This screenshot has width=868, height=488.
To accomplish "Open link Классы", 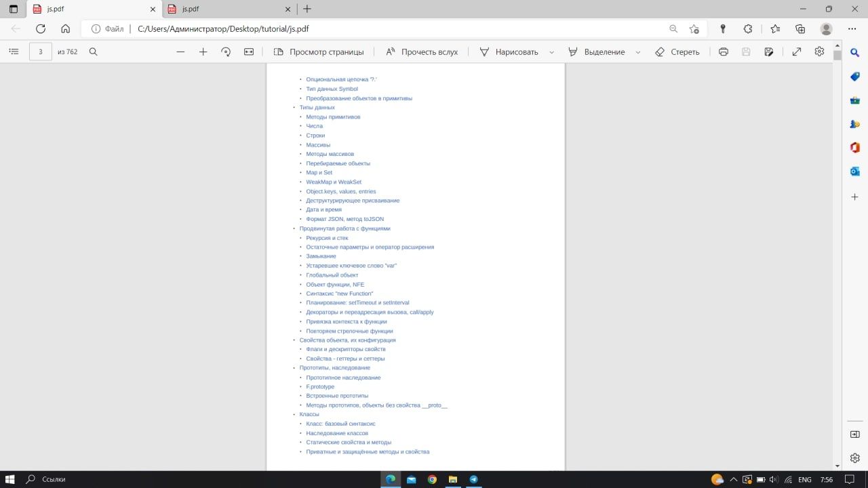I will tap(309, 414).
